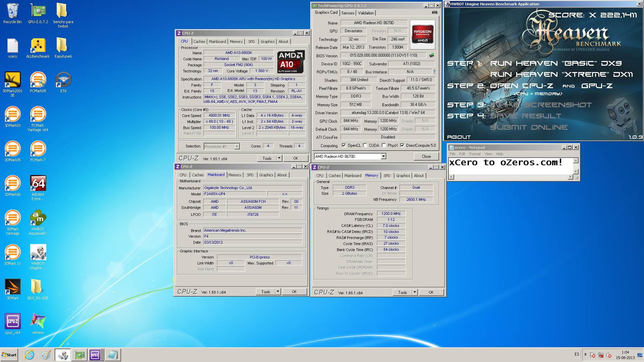
Task: Show hidden system tray icons arrow
Action: tap(585, 355)
